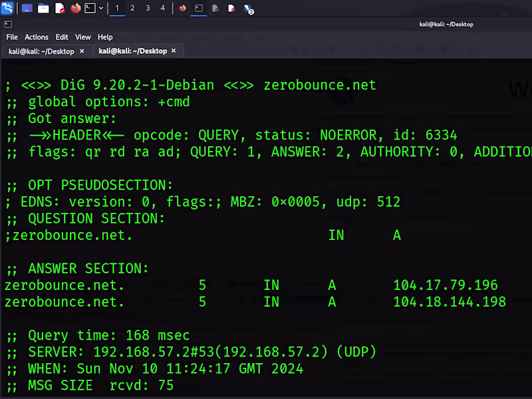
Task: Click the IP address 104.17.79.196
Action: (445, 285)
